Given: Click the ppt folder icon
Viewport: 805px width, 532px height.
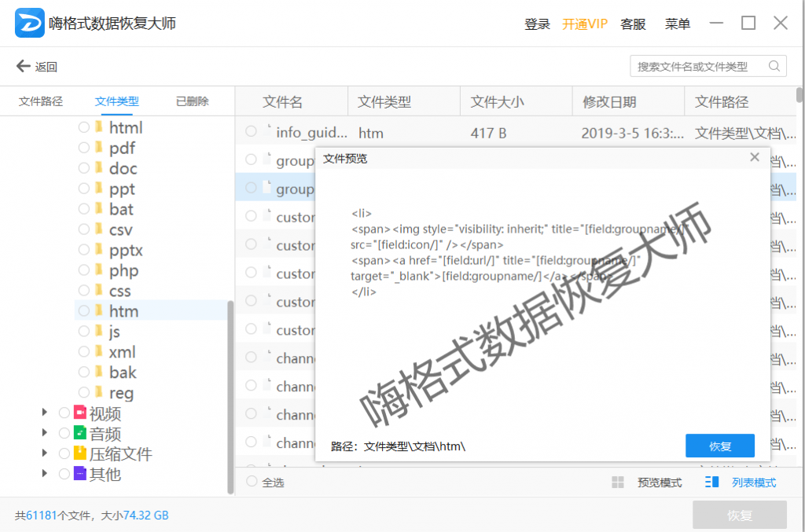Looking at the screenshot, I should [x=99, y=189].
